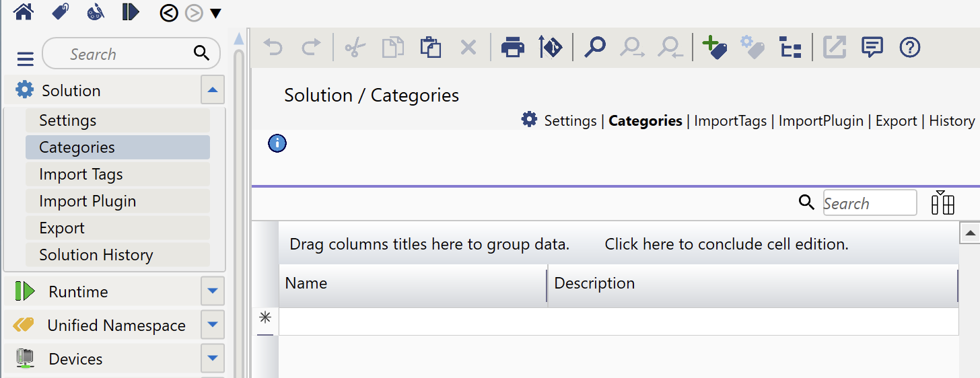
Task: Open the column chooser icon beside the Search box
Action: [943, 202]
